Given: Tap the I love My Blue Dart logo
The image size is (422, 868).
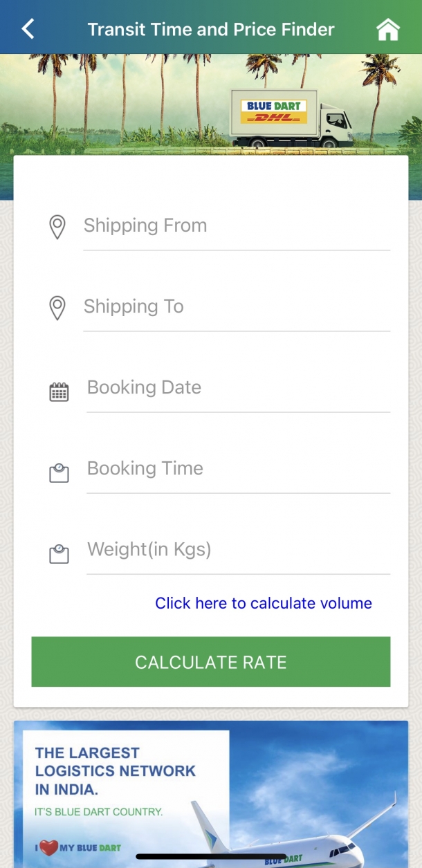Looking at the screenshot, I should pyautogui.click(x=77, y=847).
